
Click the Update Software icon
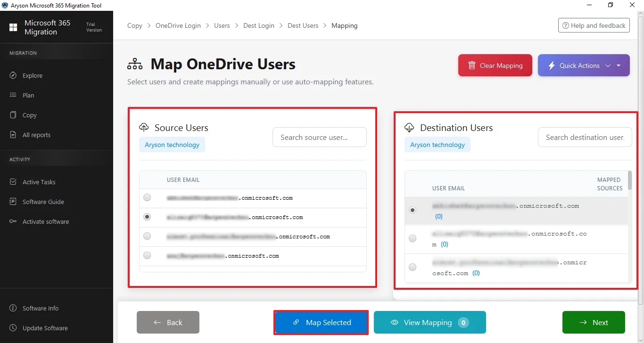click(x=13, y=328)
